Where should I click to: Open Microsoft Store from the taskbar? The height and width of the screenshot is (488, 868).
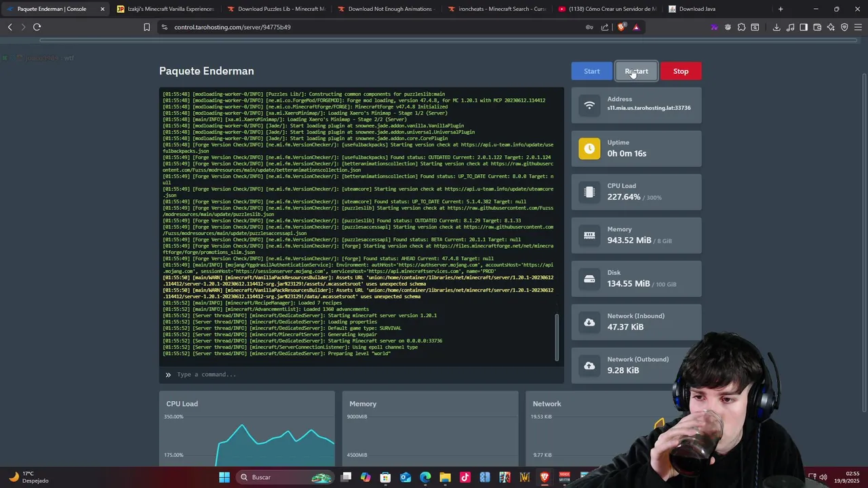385,477
